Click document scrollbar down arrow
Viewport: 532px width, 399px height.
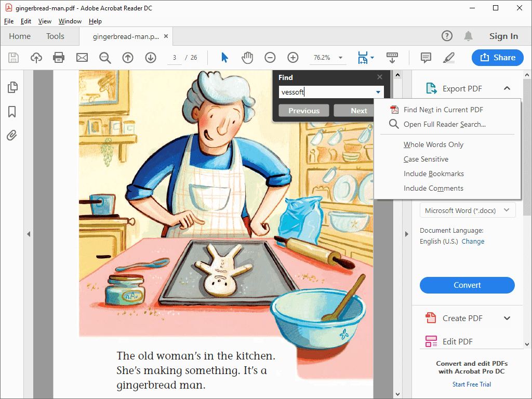(397, 394)
